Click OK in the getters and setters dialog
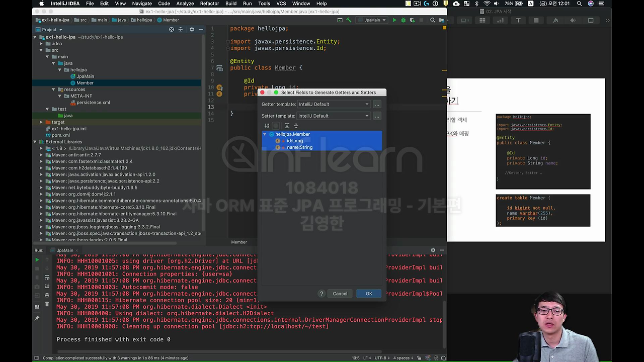The width and height of the screenshot is (644, 362). pyautogui.click(x=369, y=294)
